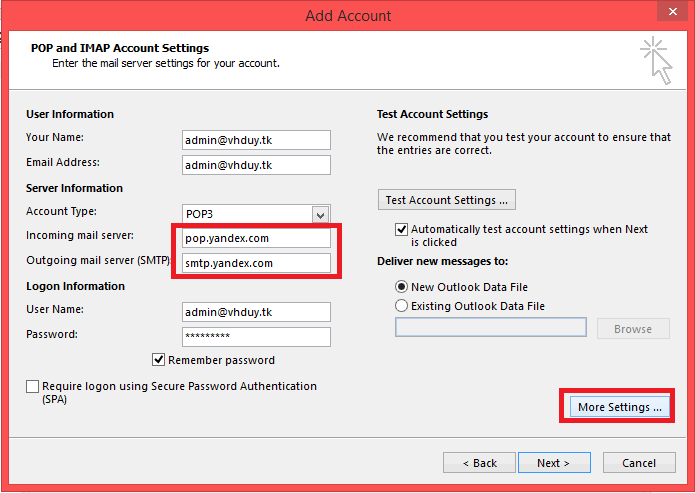The height and width of the screenshot is (493, 695).
Task: Proceed by clicking Next
Action: tap(553, 463)
